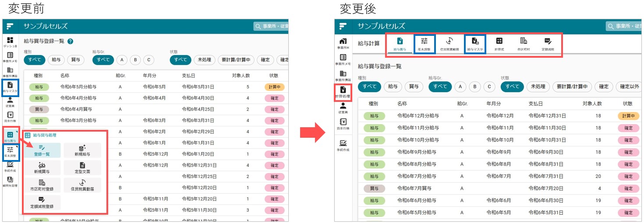The width and height of the screenshot is (644, 223).
Task: Select 給与Gr. B filter in 変更後
Action: 475,87
